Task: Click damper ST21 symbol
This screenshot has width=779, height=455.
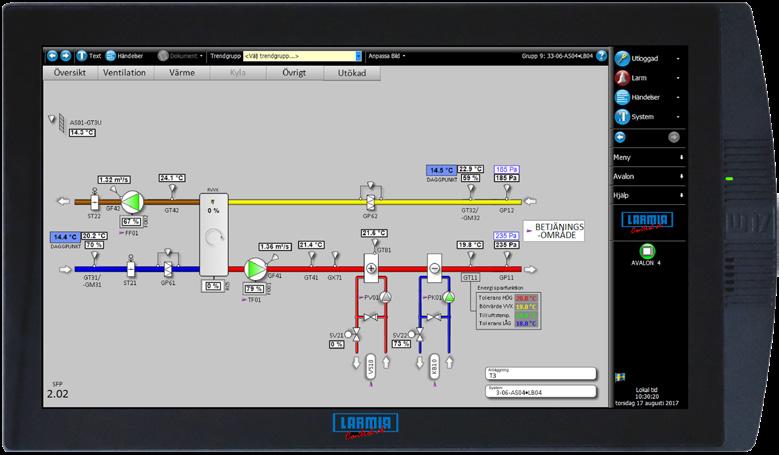Action: click(x=131, y=267)
